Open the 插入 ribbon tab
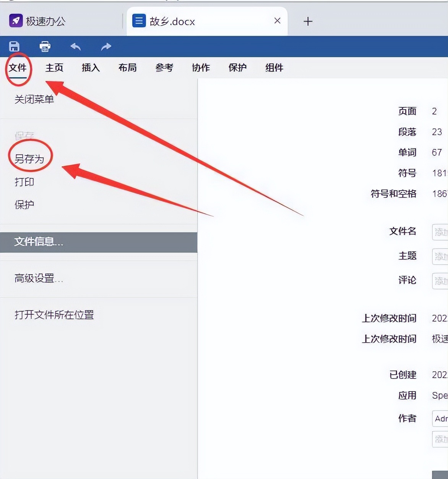This screenshot has width=448, height=479. tap(90, 68)
